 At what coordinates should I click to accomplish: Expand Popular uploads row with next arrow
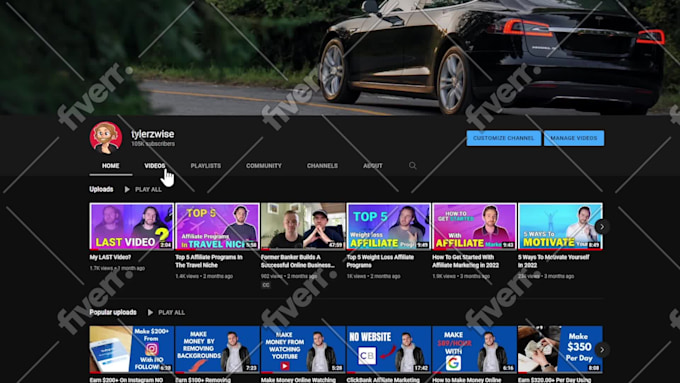(602, 349)
